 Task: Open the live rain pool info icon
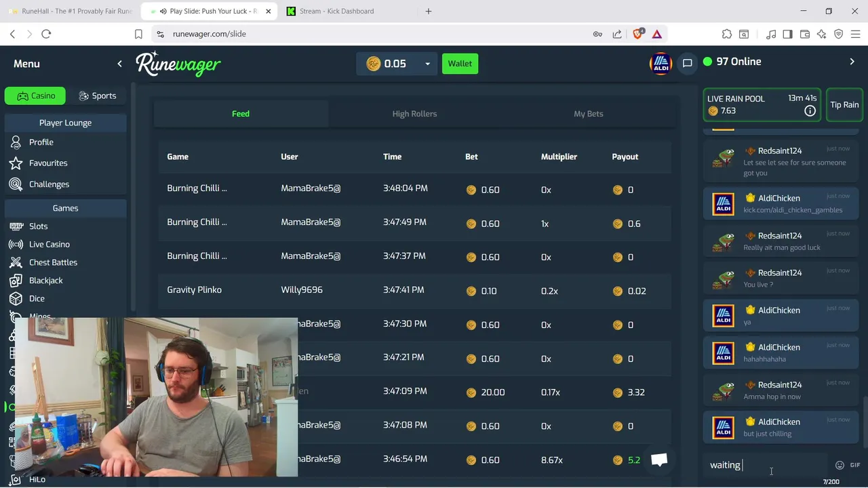(810, 111)
